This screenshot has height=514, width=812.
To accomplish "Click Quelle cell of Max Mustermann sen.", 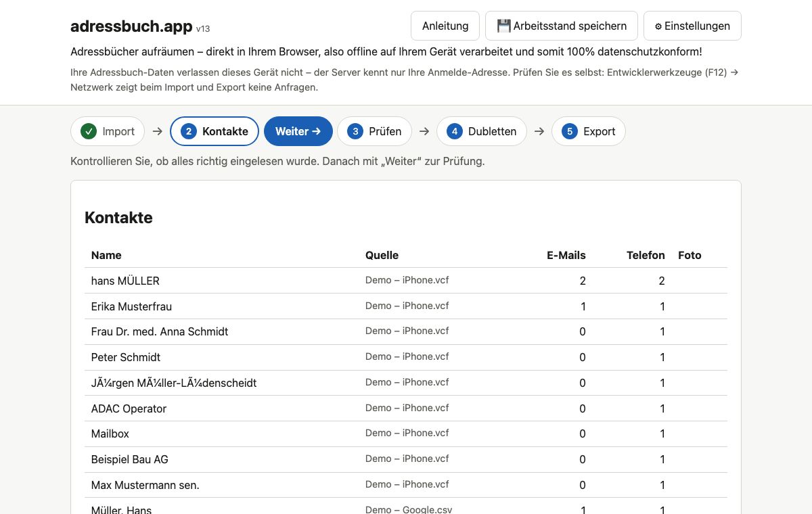I will coord(407,484).
